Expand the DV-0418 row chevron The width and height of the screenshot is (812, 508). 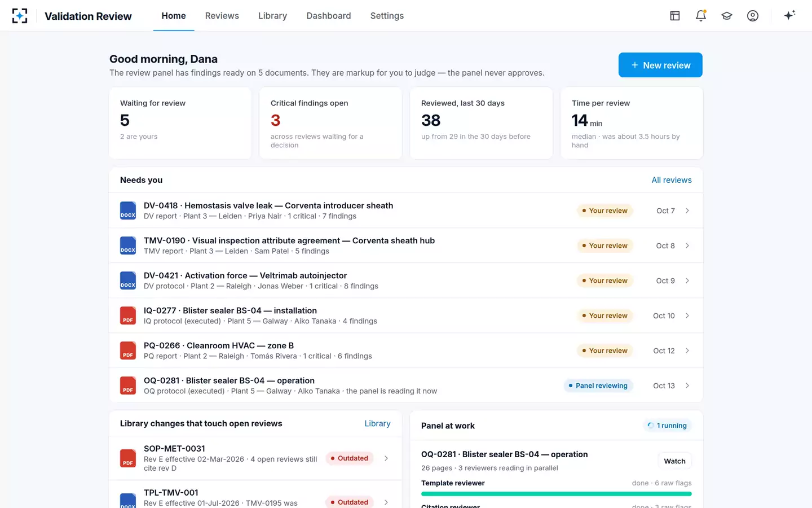(x=687, y=211)
